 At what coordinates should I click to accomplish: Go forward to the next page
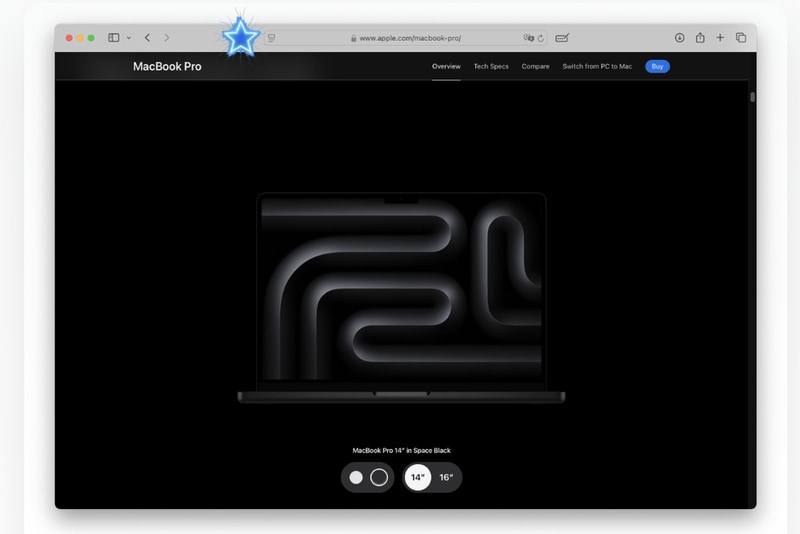pyautogui.click(x=167, y=38)
